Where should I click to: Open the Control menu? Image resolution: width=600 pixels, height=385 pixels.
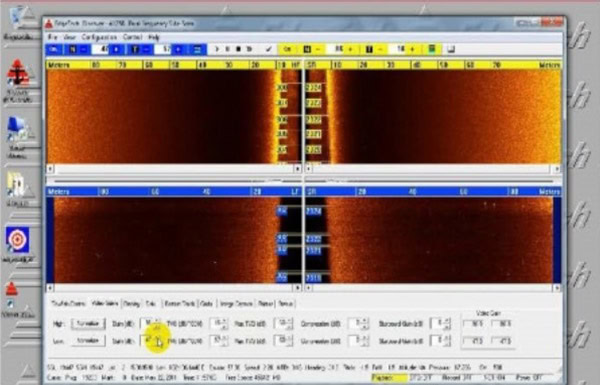pos(132,37)
